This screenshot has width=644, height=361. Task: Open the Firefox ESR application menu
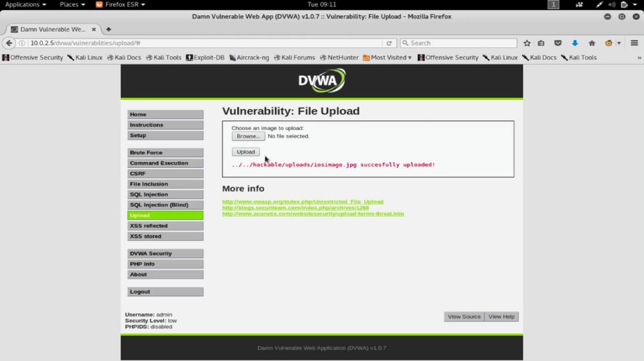[120, 5]
